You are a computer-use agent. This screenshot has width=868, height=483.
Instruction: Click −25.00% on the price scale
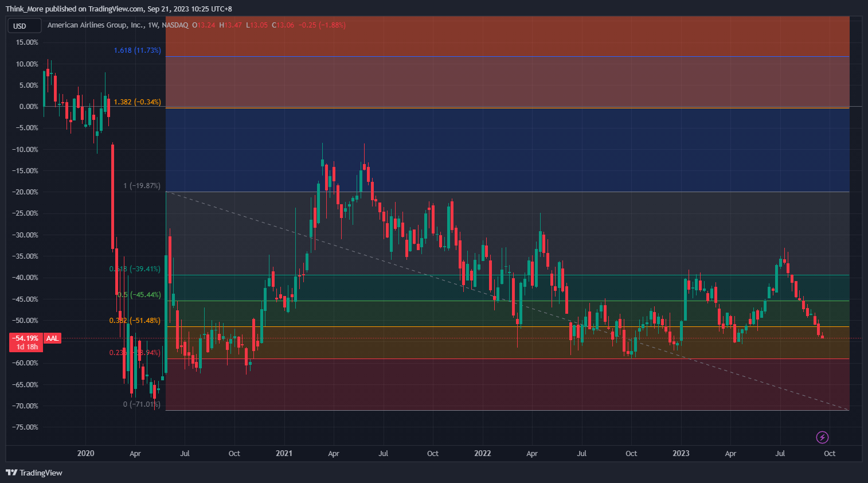[x=25, y=213]
